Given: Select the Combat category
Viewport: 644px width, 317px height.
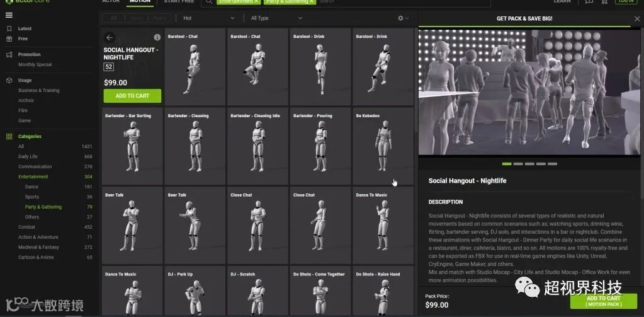Looking at the screenshot, I should (x=26, y=227).
